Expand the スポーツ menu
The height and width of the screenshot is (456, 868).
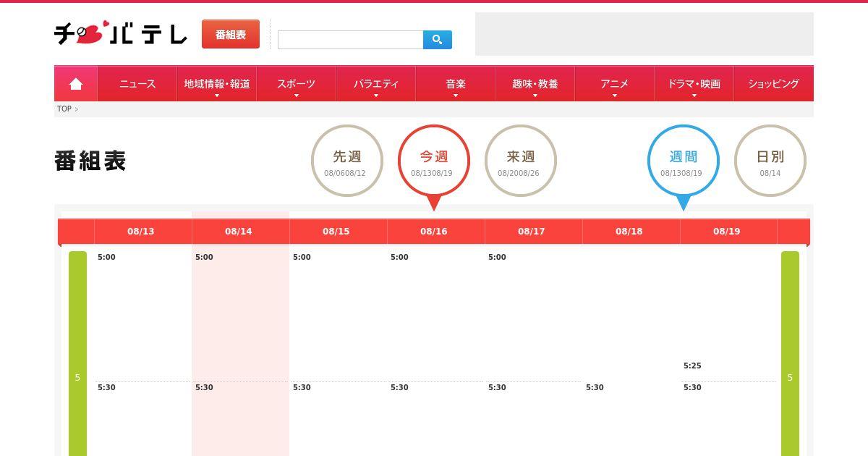point(297,84)
